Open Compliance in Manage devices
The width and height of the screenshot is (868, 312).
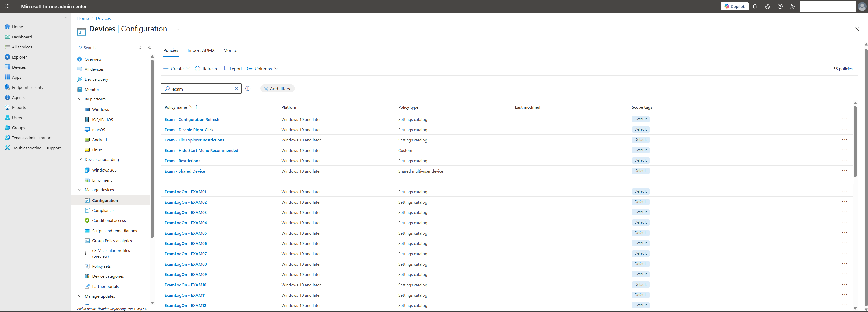[x=103, y=210]
